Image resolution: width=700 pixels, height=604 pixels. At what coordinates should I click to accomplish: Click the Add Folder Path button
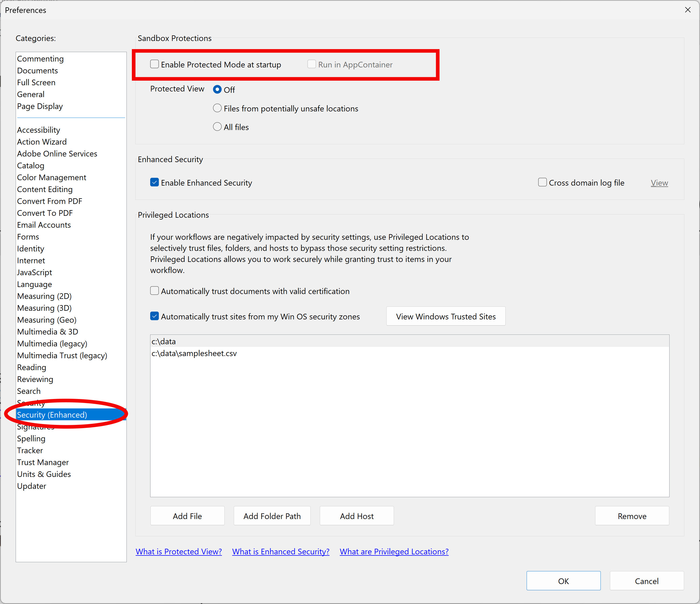tap(272, 516)
